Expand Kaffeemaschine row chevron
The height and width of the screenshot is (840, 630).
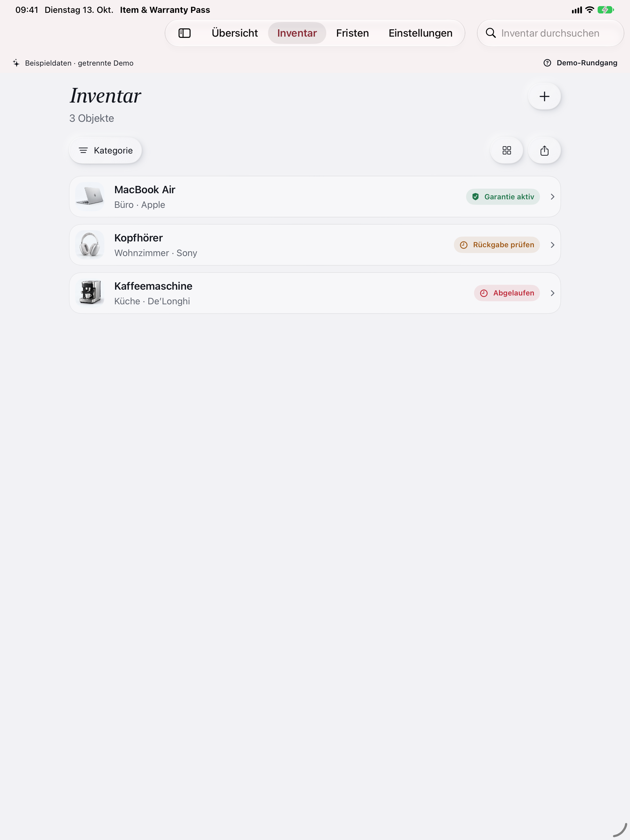[552, 293]
